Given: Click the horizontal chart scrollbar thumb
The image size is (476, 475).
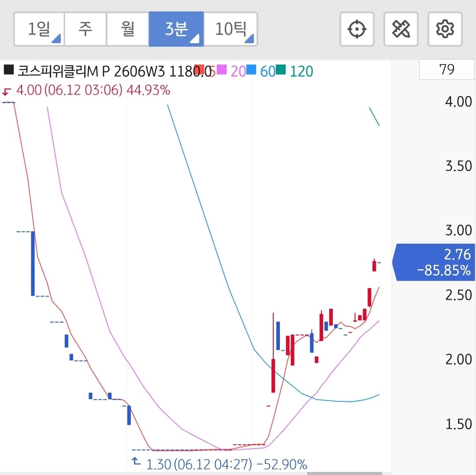Looking at the screenshot, I should coord(345,473).
